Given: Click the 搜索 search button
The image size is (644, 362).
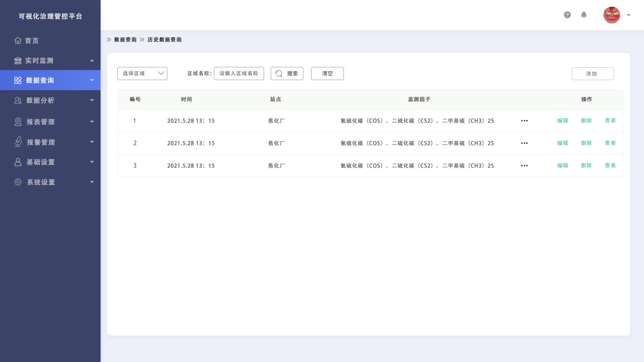Looking at the screenshot, I should [287, 73].
